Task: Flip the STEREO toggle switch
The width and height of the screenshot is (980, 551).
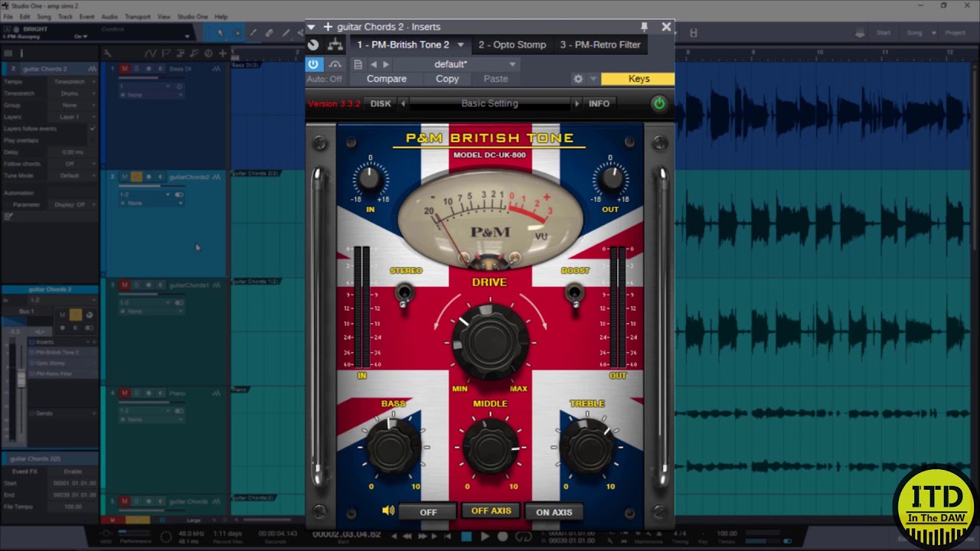Action: coord(404,294)
